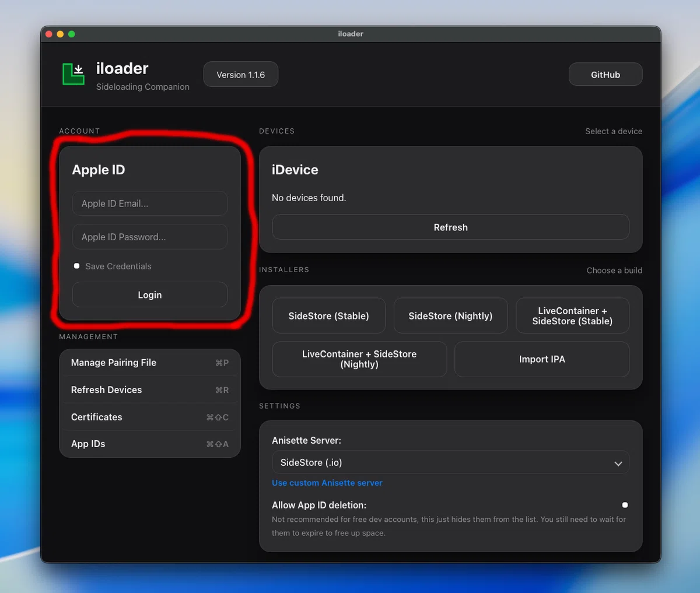Click the iDevice card heading
Viewport: 700px width, 593px height.
click(x=295, y=170)
